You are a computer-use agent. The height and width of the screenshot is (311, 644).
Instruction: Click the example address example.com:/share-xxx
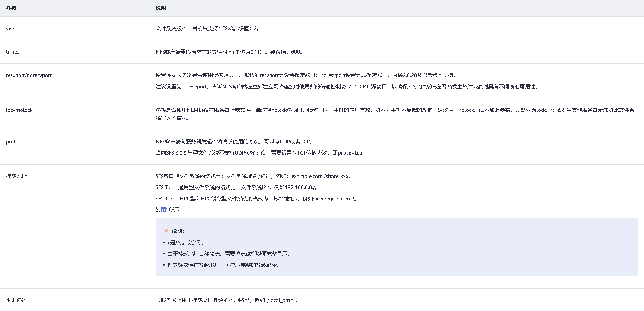pos(320,176)
